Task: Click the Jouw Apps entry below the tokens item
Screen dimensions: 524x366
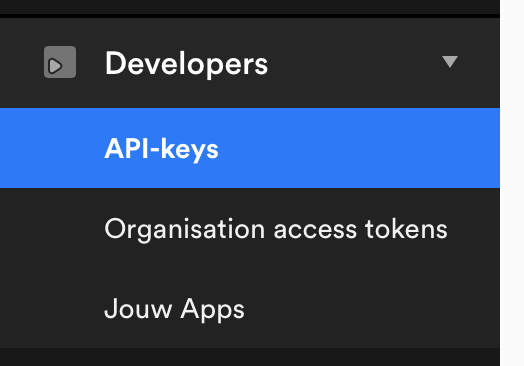Action: (x=250, y=309)
